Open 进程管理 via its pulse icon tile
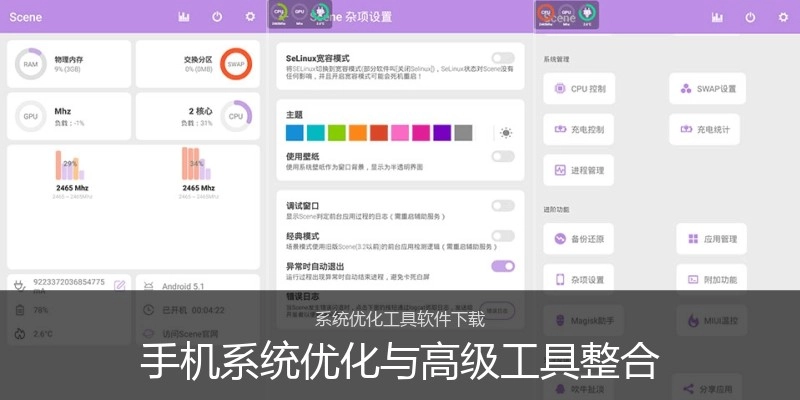The image size is (800, 400). click(579, 170)
